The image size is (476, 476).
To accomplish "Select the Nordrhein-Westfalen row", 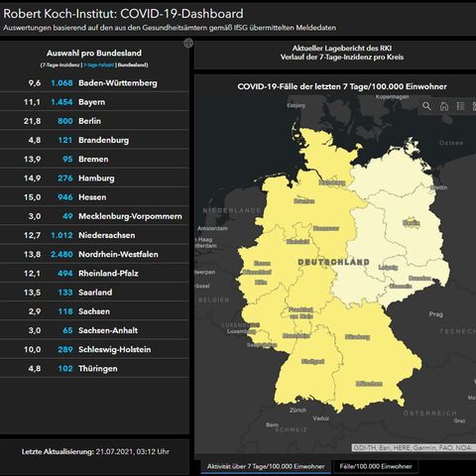I will coord(94,254).
